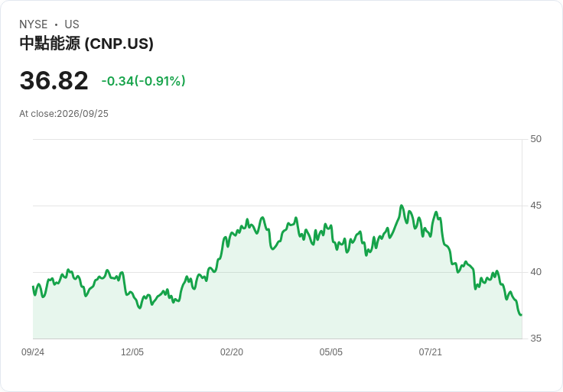Screen dimensions: 563x392
Task: Click the stock name 中點能源 (CNP.US)
Action: click(86, 44)
